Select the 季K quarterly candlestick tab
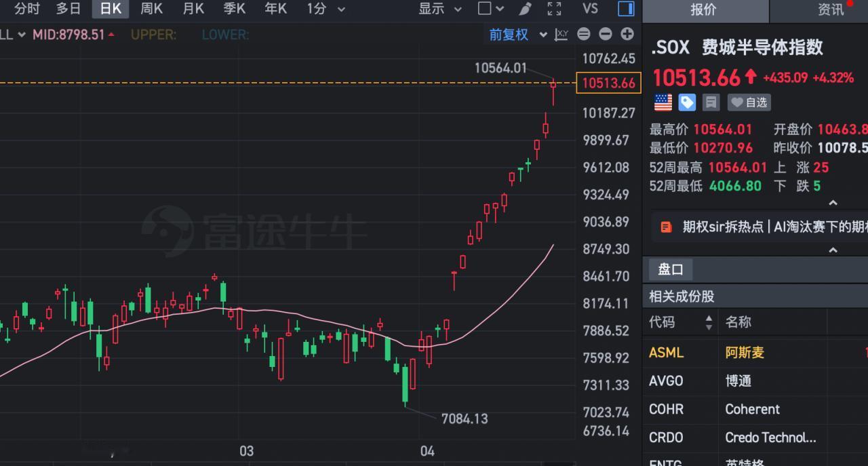This screenshot has width=868, height=466. point(235,9)
